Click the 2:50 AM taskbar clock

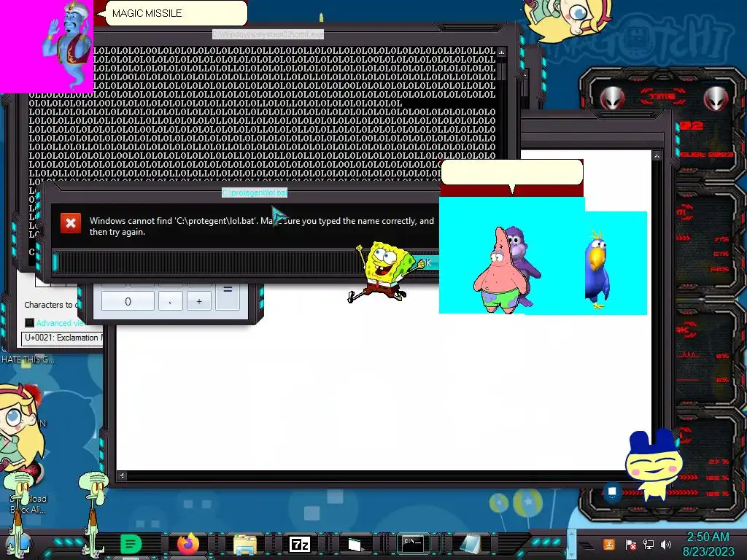point(708,537)
